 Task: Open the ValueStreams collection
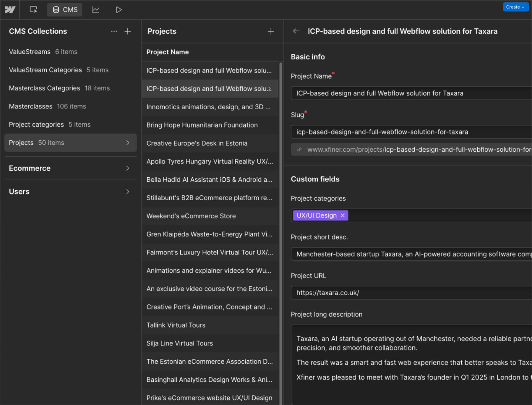click(70, 52)
